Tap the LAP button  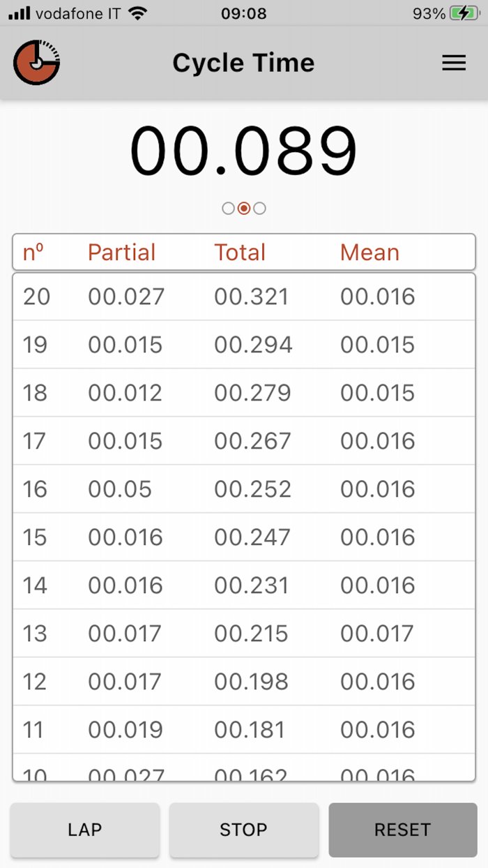pyautogui.click(x=84, y=830)
